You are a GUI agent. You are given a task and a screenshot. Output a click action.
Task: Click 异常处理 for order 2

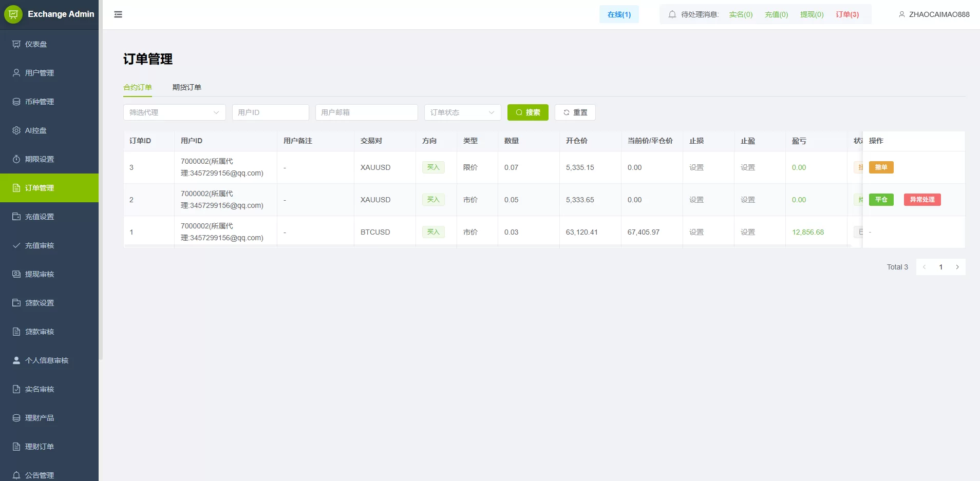click(x=922, y=200)
